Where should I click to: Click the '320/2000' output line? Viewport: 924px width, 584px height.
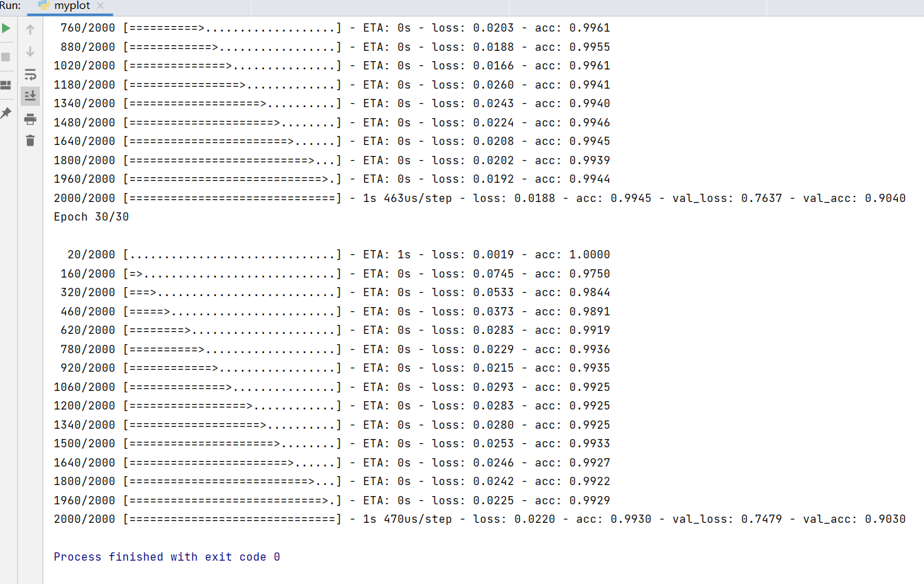[335, 293]
